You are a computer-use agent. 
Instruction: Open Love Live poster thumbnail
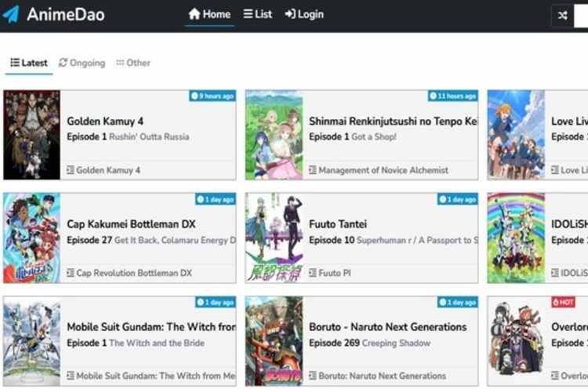516,135
